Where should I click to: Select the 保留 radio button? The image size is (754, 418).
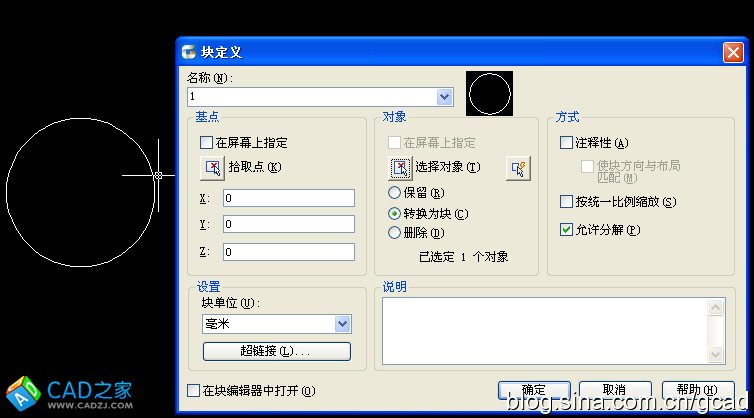point(394,193)
